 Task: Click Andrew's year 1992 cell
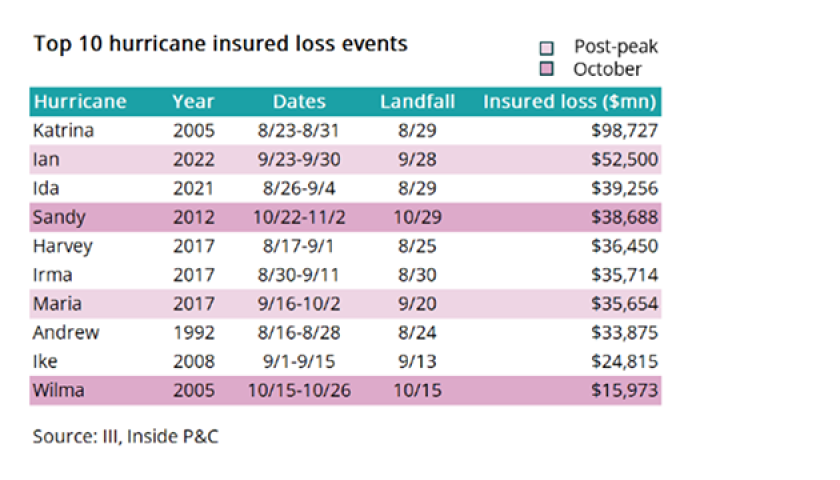click(x=193, y=333)
